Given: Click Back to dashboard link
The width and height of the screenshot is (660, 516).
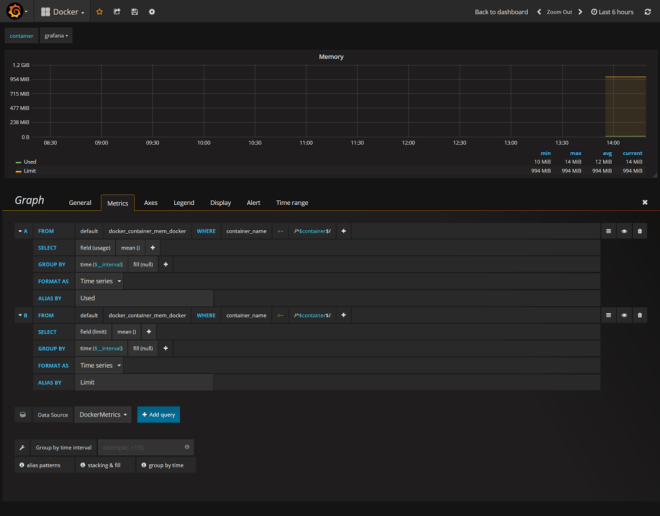Looking at the screenshot, I should [500, 12].
